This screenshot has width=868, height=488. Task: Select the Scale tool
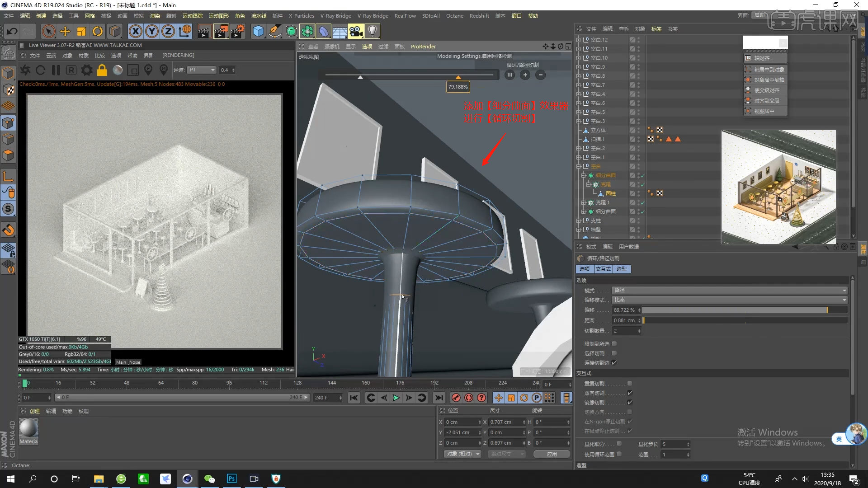81,31
